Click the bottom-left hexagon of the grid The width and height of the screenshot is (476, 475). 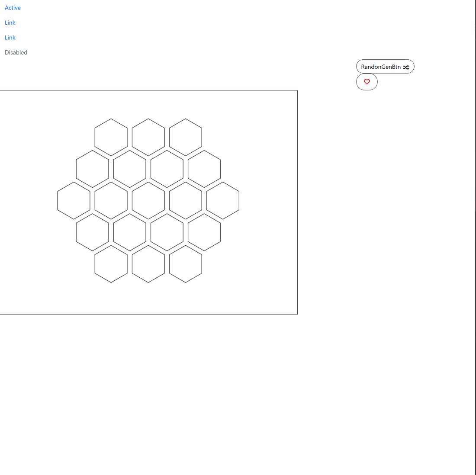(x=111, y=264)
